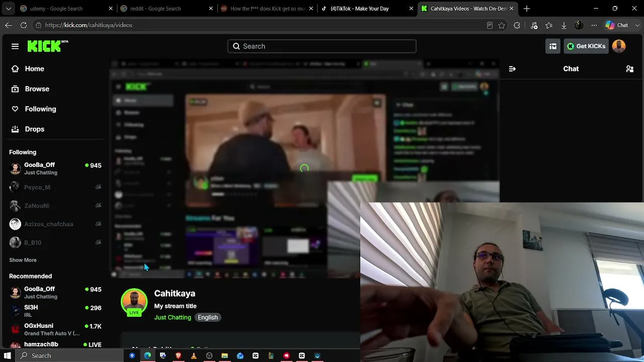Open the Following page in sidebar
644x362 pixels.
54,109
